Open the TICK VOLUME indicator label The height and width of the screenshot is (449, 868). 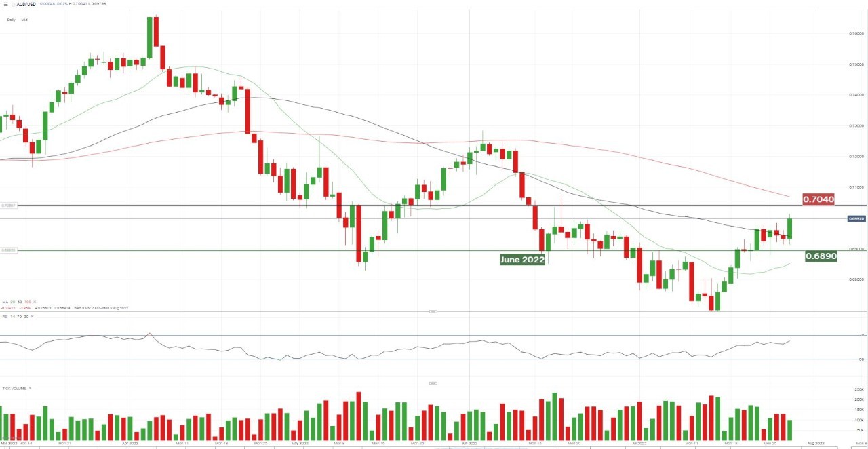[x=14, y=389]
